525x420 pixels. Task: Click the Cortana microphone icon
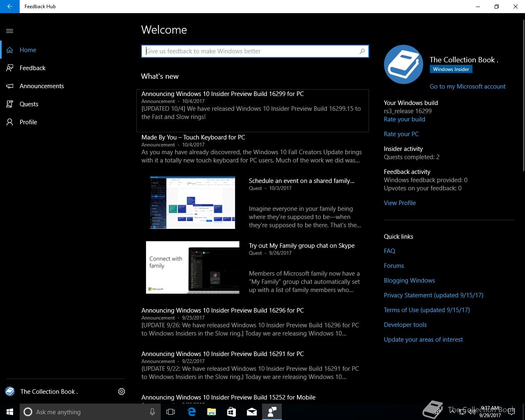point(153,412)
